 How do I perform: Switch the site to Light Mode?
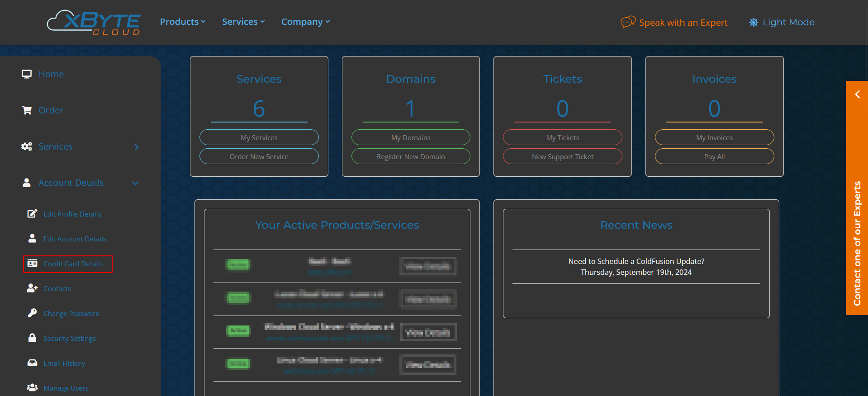click(x=782, y=22)
